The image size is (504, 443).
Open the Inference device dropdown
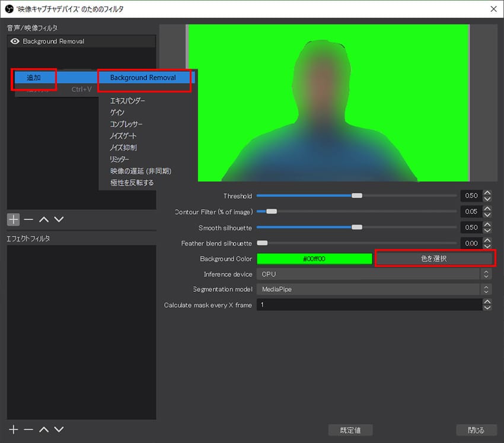[374, 274]
